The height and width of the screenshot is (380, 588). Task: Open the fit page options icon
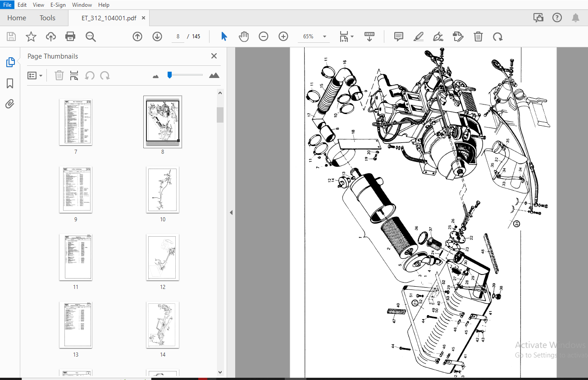point(346,37)
